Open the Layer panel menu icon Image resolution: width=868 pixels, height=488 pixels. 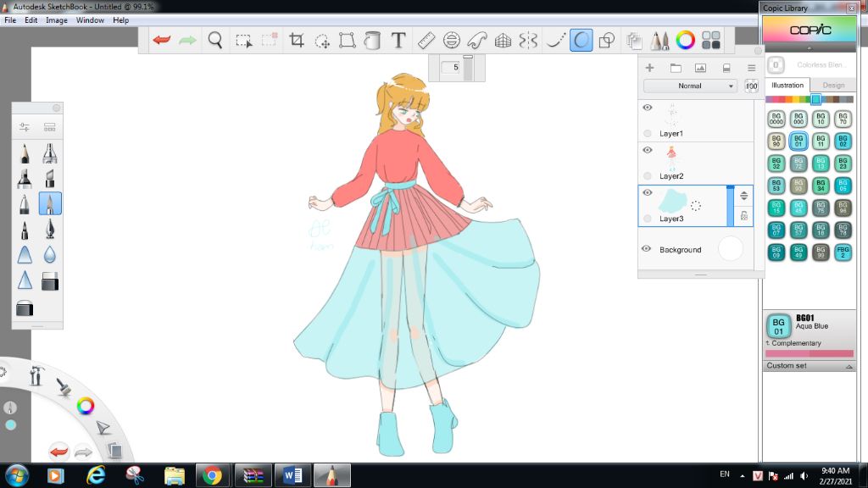coord(751,68)
